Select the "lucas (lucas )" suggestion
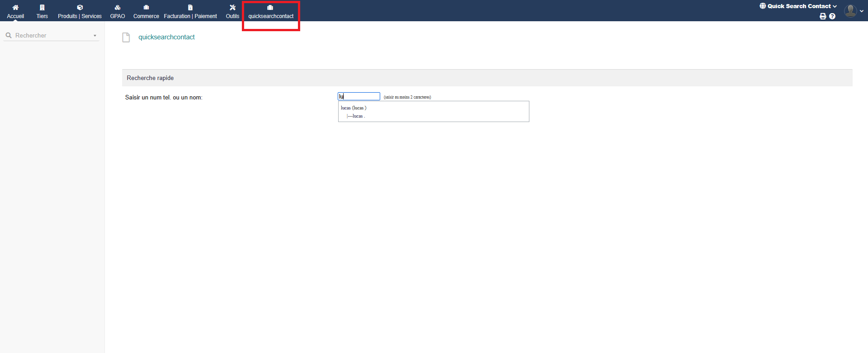This screenshot has width=868, height=353. pos(354,108)
